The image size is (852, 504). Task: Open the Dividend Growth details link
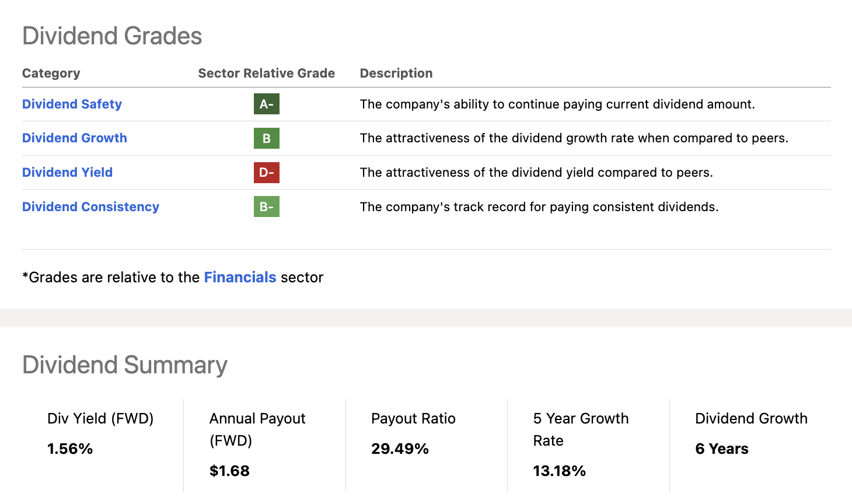(74, 138)
